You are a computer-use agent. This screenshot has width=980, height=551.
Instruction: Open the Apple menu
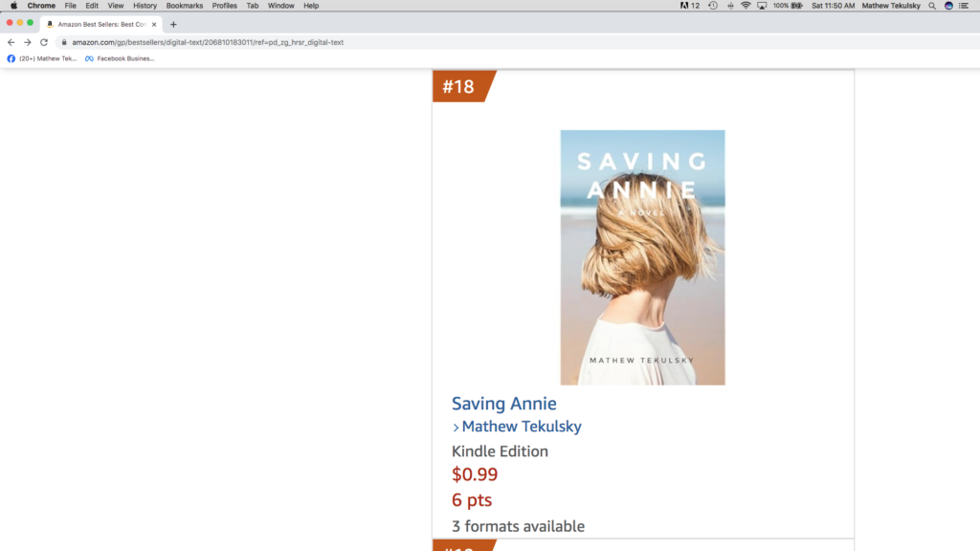(13, 6)
